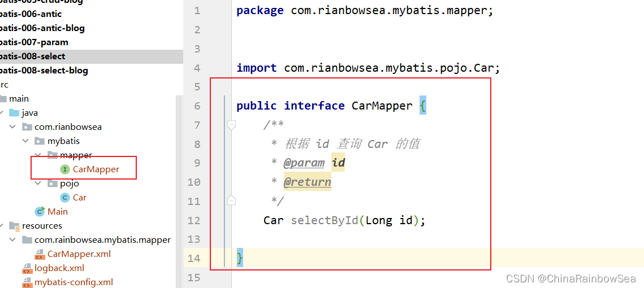Screen dimensions: 644x288
Task: Fold the Javadoc comment at line 7
Action: click(232, 125)
